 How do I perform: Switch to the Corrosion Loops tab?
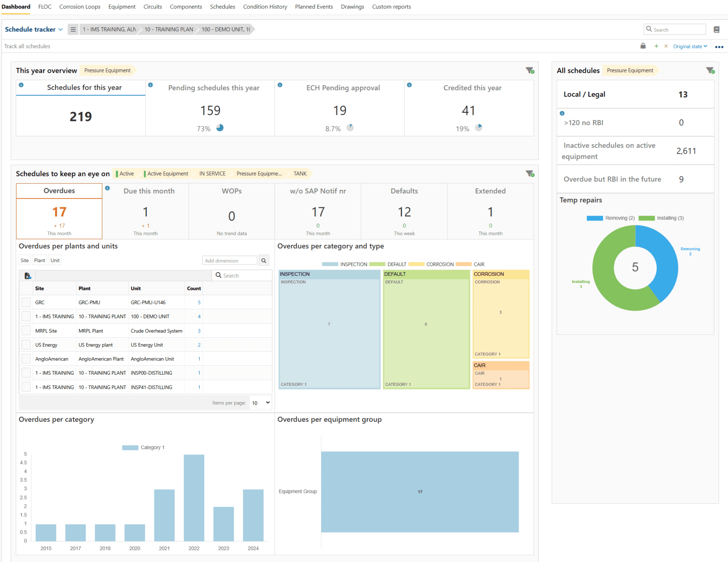click(80, 6)
